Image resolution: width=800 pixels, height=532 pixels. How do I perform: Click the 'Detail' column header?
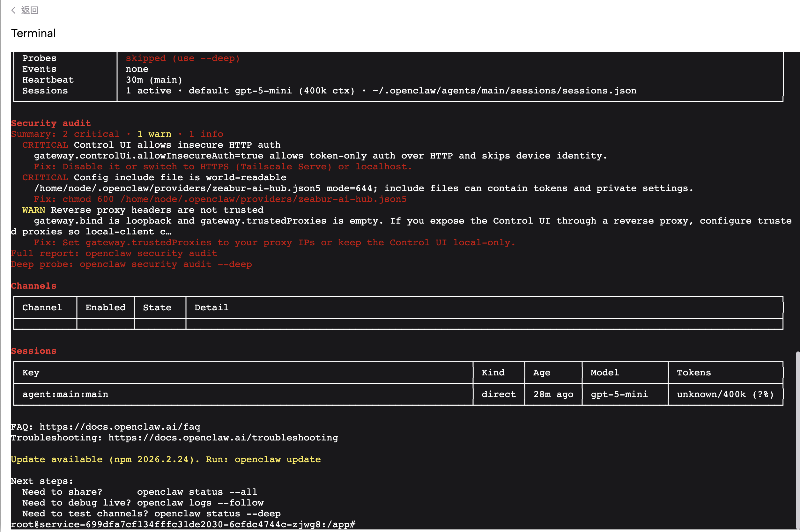click(x=211, y=307)
